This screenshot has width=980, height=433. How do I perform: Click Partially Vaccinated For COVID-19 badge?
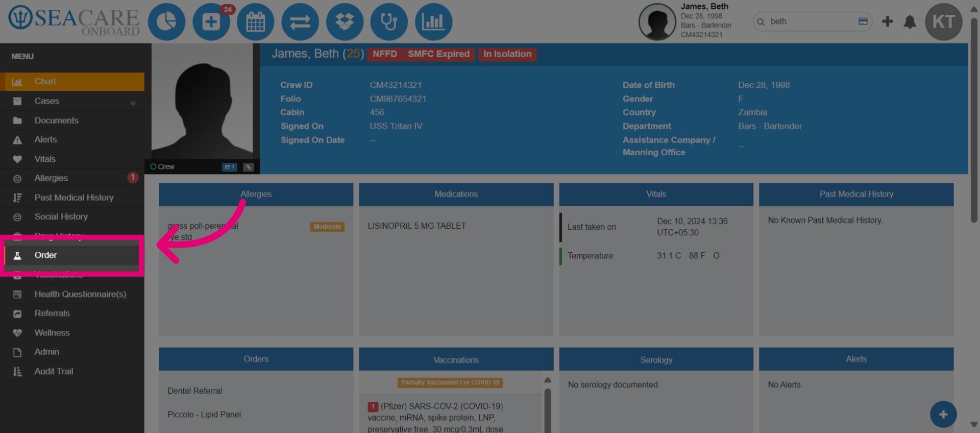point(450,382)
